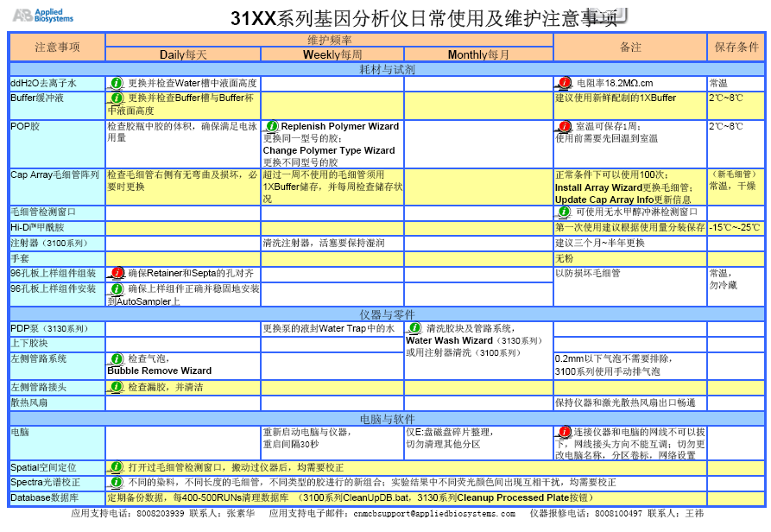
Task: Click green info icon by 清洗胶块及管路系统
Action: [x=415, y=327]
